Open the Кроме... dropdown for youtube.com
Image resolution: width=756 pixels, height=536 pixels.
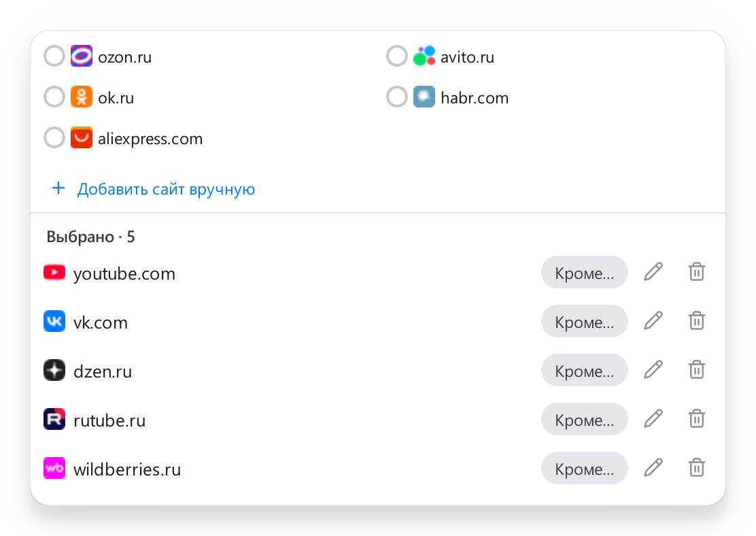(x=585, y=272)
